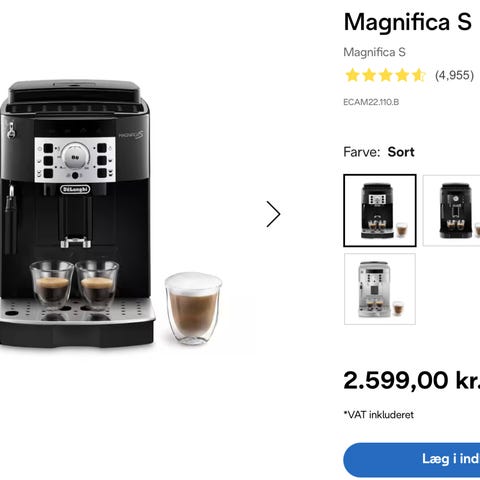Image resolution: width=480 pixels, height=480 pixels.
Task: Choose the second black machine variant thumbnail
Action: (x=452, y=210)
